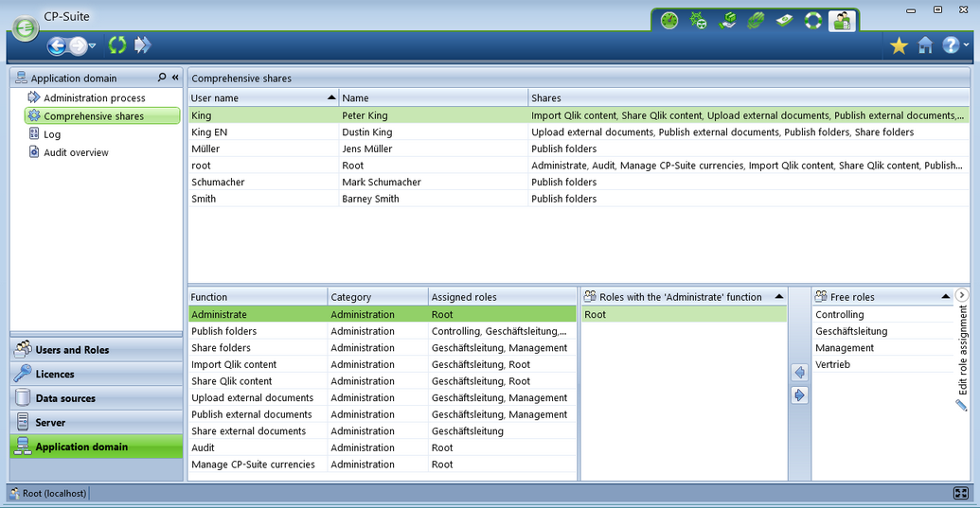Open the lifebuoy module tab
Viewport: 980px width, 508px height.
pos(813,21)
